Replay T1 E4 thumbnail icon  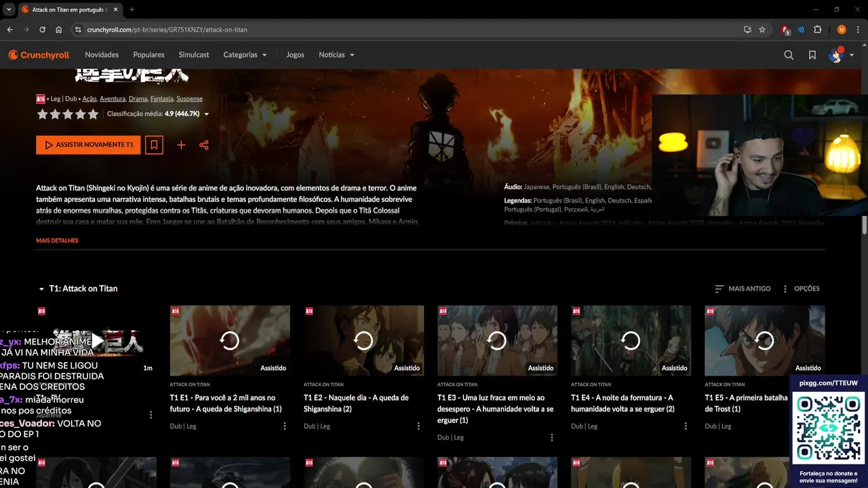pyautogui.click(x=631, y=340)
